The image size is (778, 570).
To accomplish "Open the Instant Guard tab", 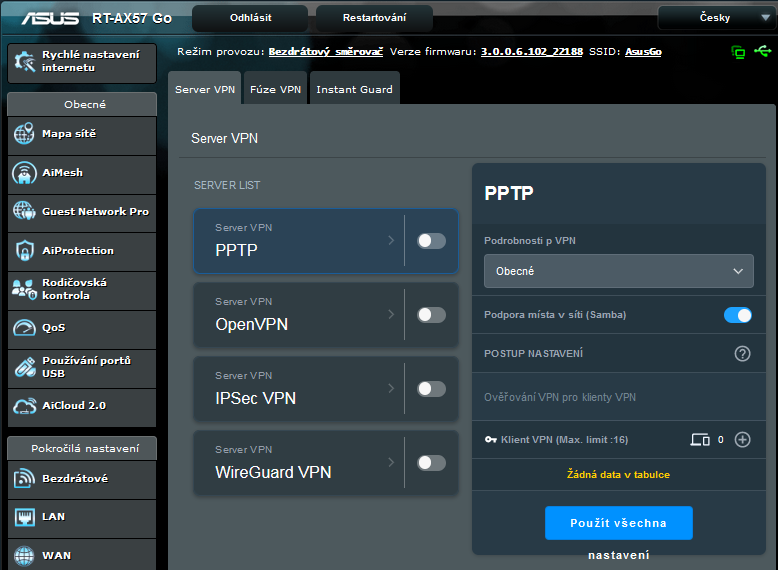I will click(x=354, y=90).
